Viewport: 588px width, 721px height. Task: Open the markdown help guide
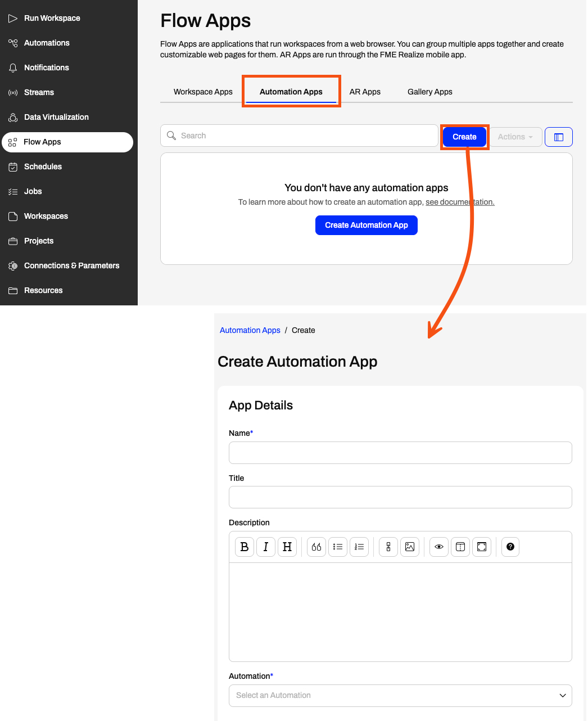point(510,547)
